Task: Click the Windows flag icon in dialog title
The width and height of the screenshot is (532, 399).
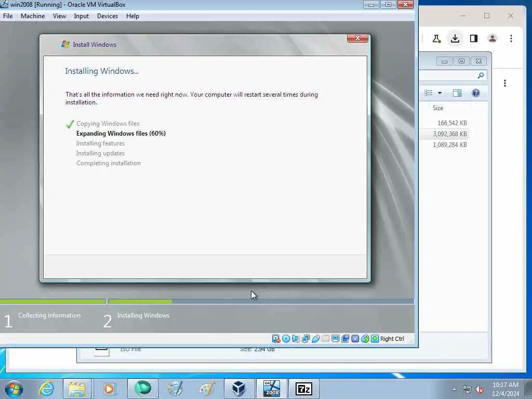Action: pos(65,45)
